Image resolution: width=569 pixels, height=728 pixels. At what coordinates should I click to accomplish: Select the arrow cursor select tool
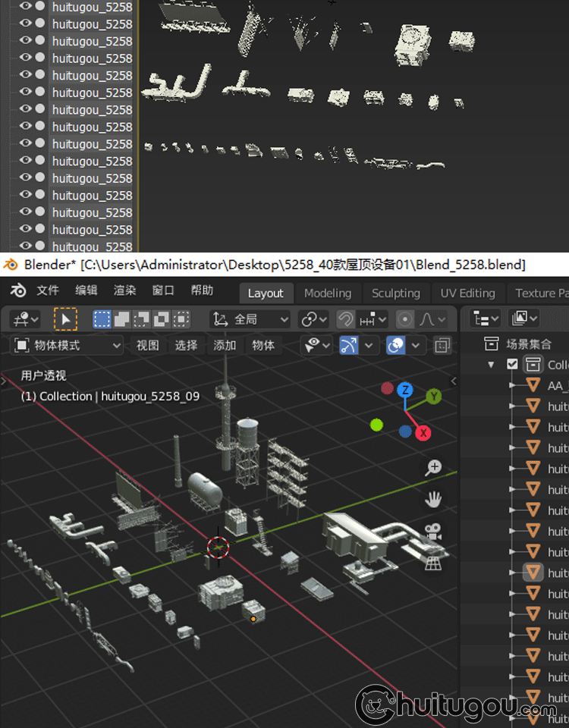(65, 319)
